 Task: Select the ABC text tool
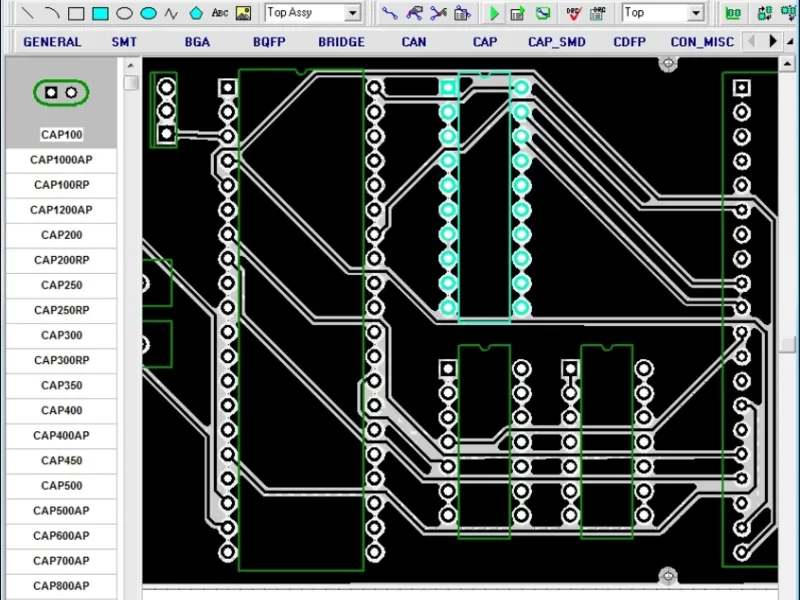[220, 13]
